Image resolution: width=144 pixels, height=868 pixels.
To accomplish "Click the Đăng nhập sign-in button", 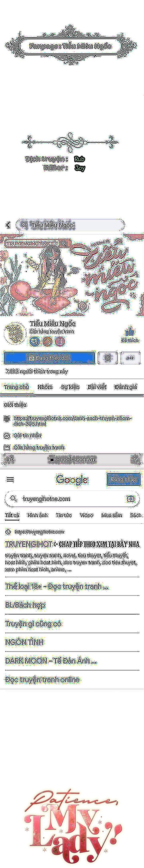I will (123, 480).
